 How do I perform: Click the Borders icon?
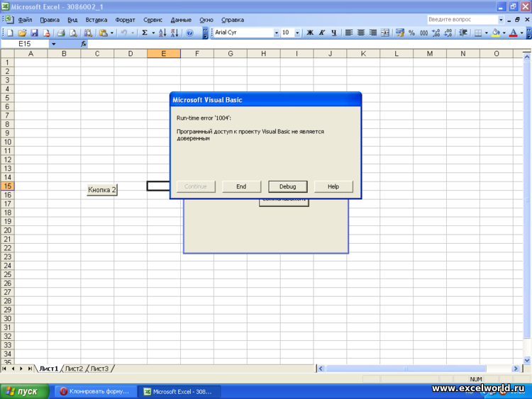coord(478,33)
